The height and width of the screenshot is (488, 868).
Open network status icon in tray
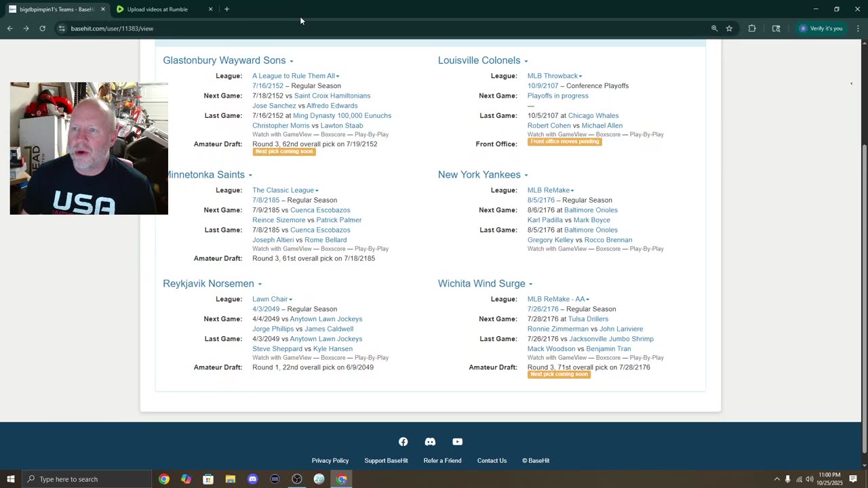[799, 479]
